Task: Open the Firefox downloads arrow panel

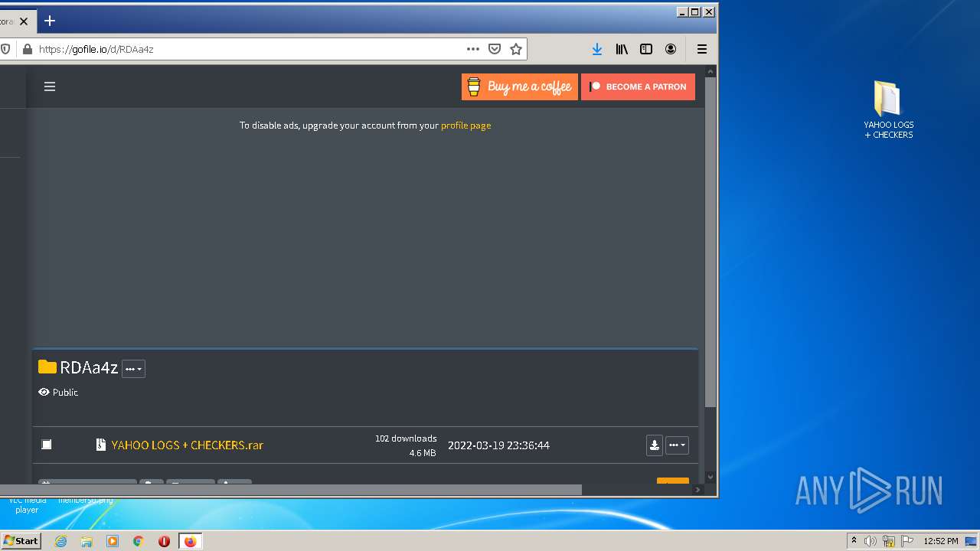Action: (597, 49)
